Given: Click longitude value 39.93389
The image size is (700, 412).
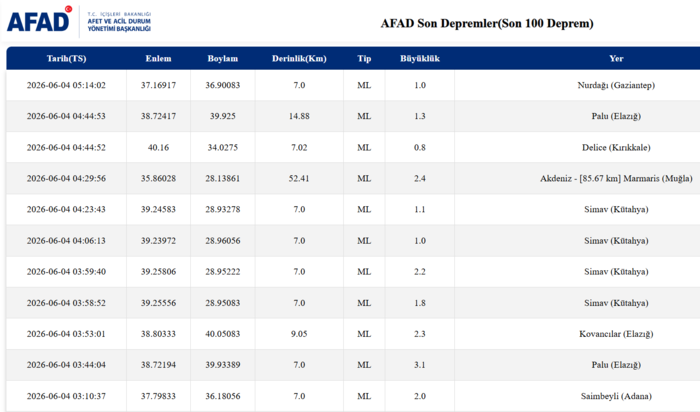Looking at the screenshot, I should pos(223,365).
